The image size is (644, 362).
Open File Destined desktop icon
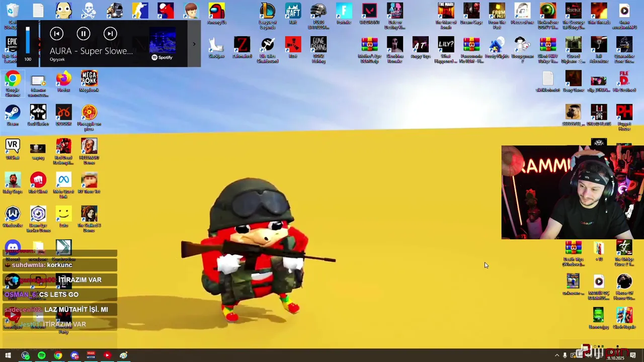pos(624,82)
